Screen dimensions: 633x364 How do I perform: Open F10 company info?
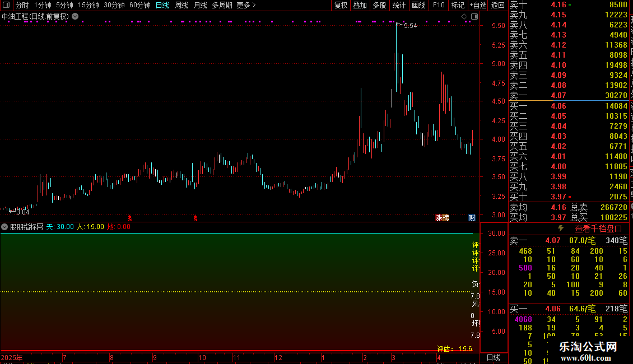(439, 5)
